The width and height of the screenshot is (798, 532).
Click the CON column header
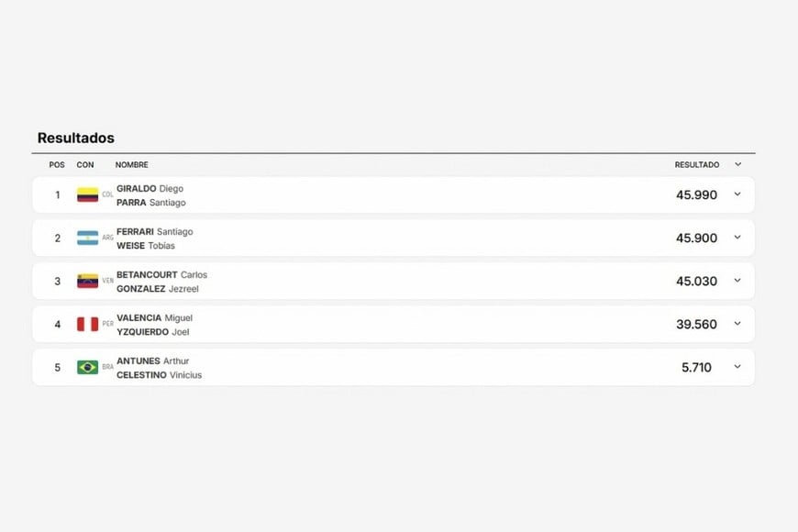[x=85, y=165]
